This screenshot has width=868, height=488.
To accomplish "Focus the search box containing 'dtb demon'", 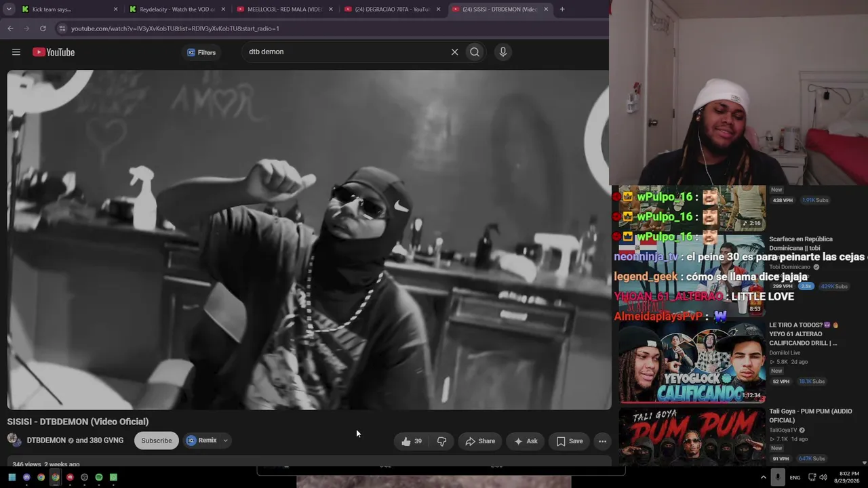I will 346,52.
